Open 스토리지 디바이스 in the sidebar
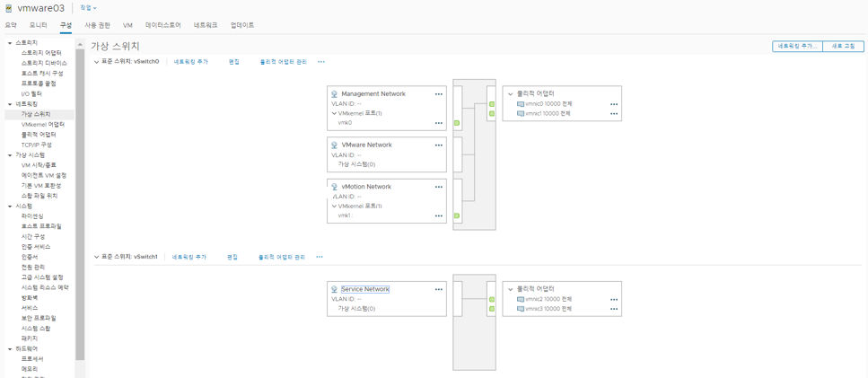868x378 pixels. 44,63
